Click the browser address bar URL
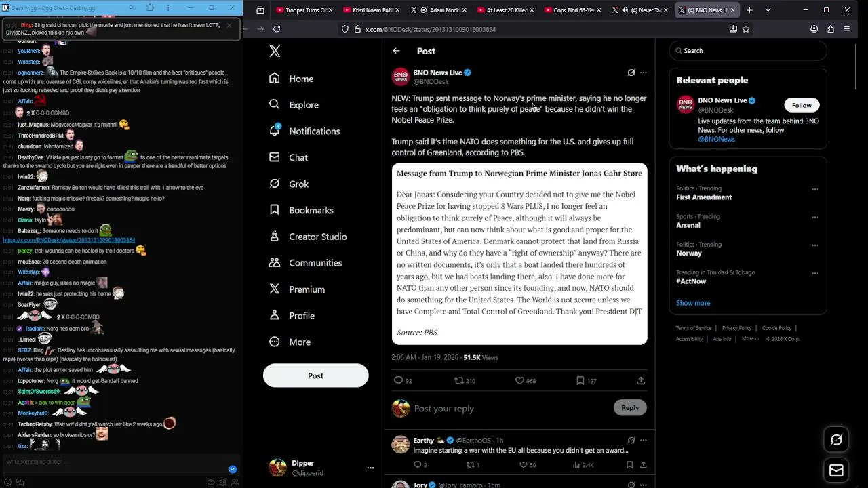868x488 pixels. click(431, 29)
